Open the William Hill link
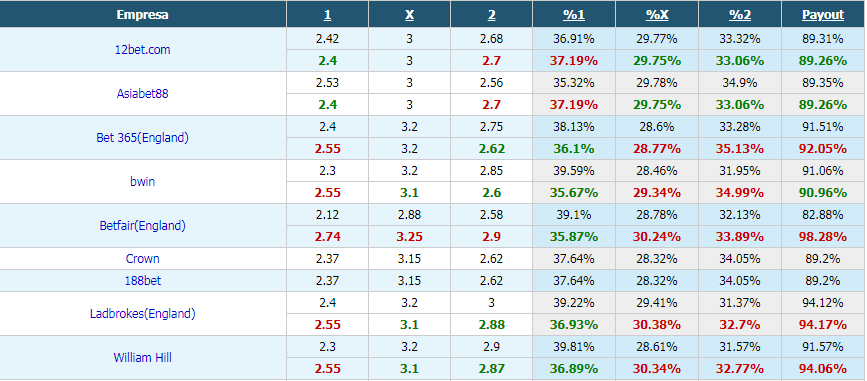 [x=143, y=358]
